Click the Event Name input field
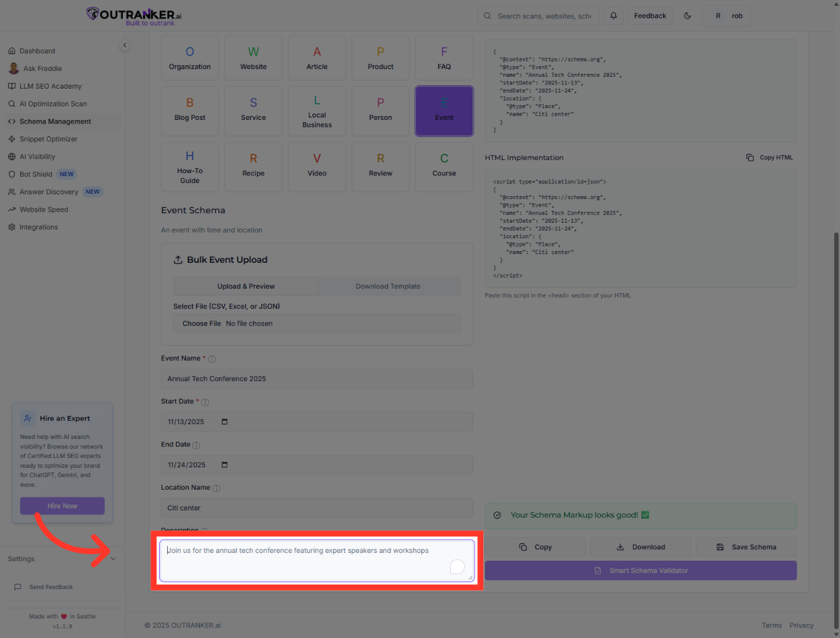This screenshot has width=840, height=638. click(317, 379)
